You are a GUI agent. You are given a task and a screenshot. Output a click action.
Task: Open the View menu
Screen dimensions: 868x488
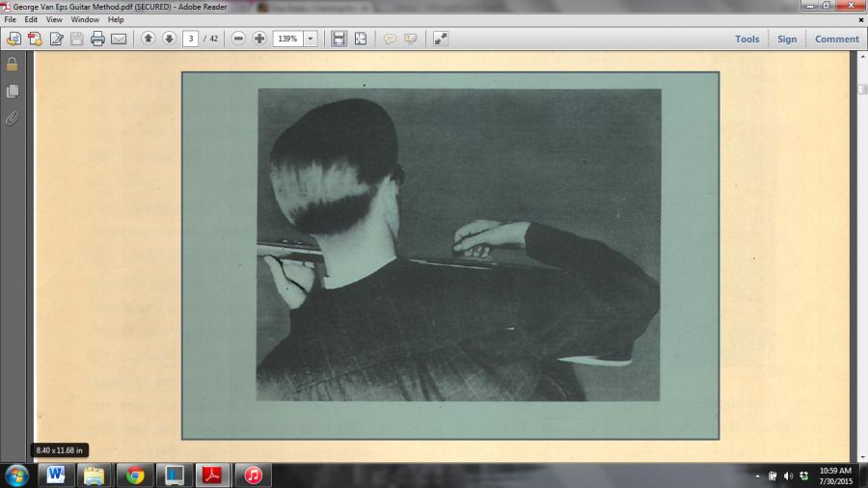click(x=54, y=19)
